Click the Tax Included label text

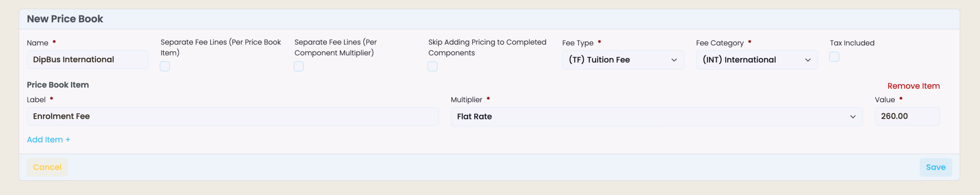click(852, 43)
